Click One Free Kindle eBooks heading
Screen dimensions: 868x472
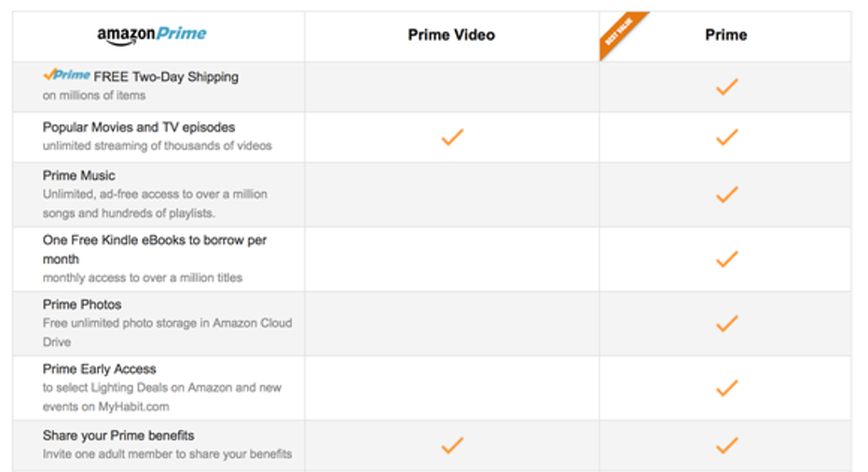coord(155,249)
